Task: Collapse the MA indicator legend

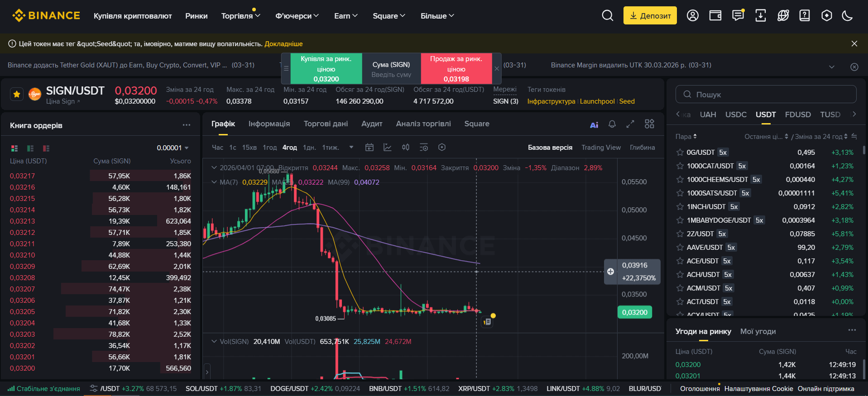Action: tap(214, 182)
